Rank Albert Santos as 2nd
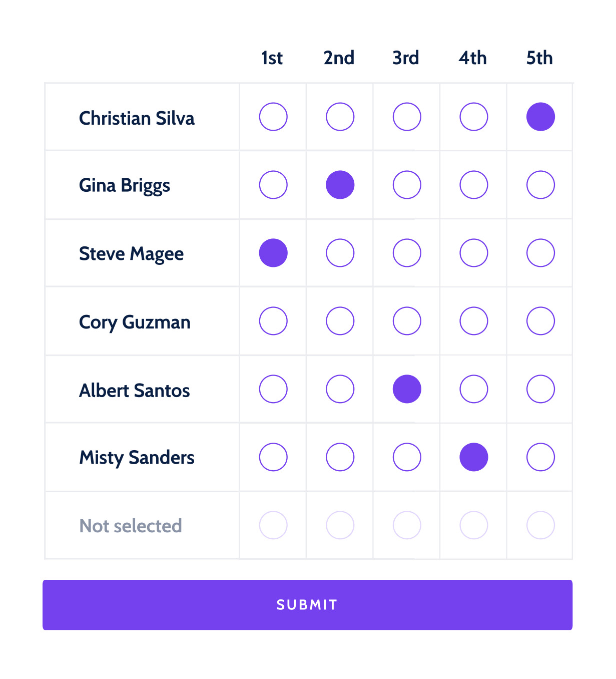 pos(340,389)
